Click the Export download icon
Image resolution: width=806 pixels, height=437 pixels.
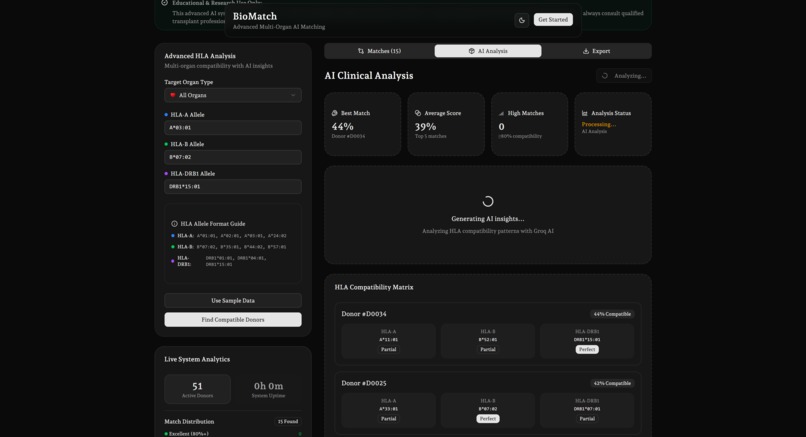pos(585,51)
